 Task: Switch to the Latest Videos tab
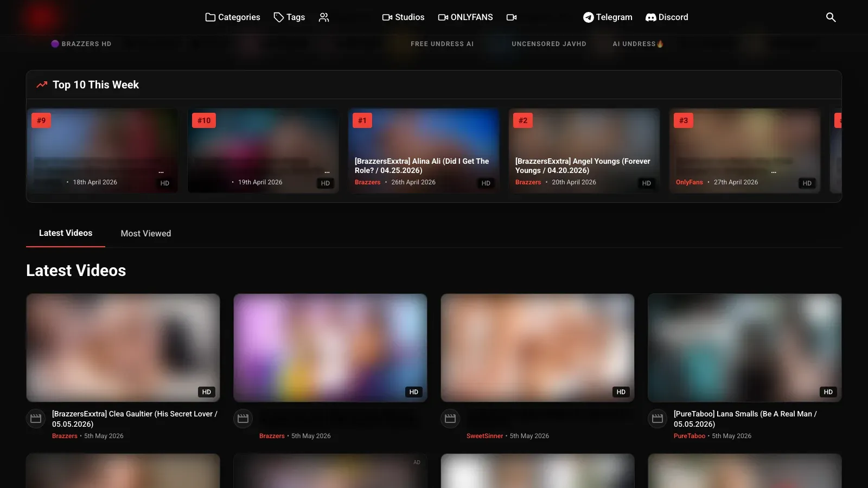click(x=66, y=233)
